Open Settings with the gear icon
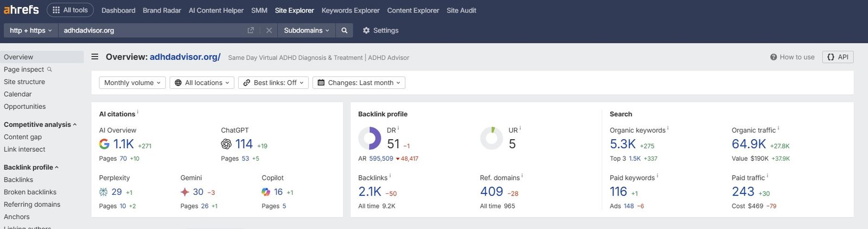This screenshot has height=229, width=868. pyautogui.click(x=380, y=30)
